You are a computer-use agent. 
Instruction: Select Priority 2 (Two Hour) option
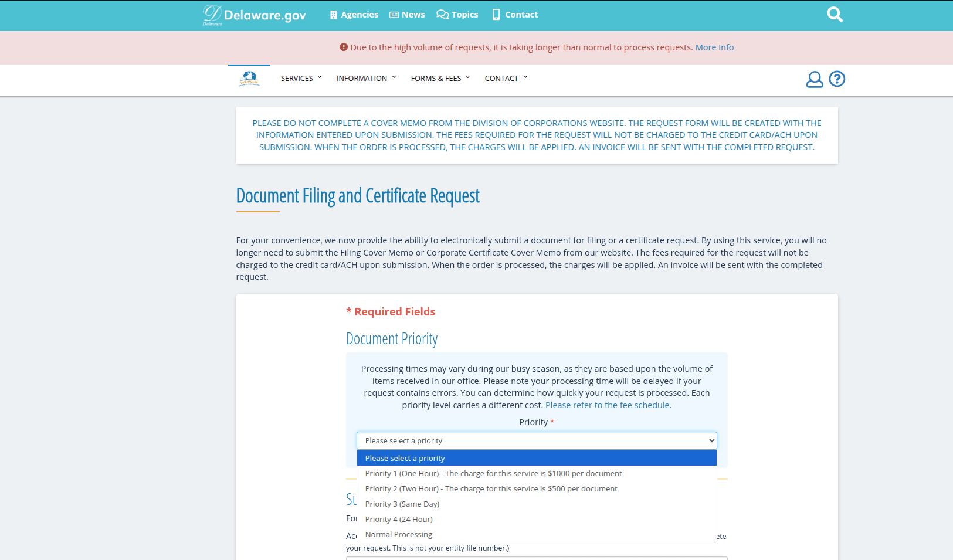click(x=537, y=488)
